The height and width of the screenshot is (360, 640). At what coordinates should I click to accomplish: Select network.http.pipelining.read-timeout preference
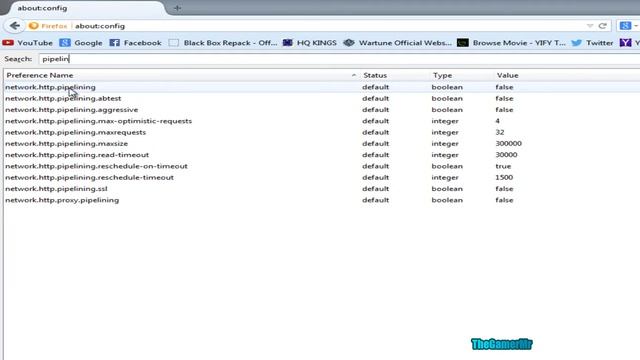coord(77,155)
